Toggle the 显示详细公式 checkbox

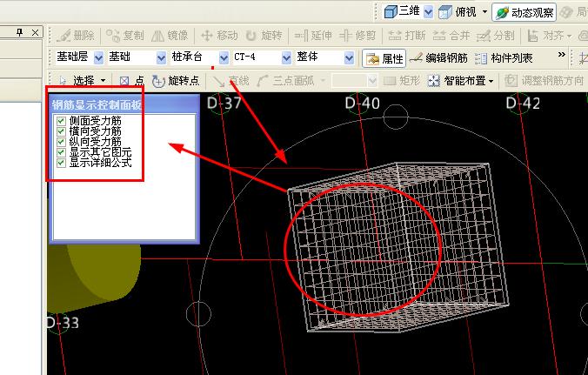coord(60,163)
